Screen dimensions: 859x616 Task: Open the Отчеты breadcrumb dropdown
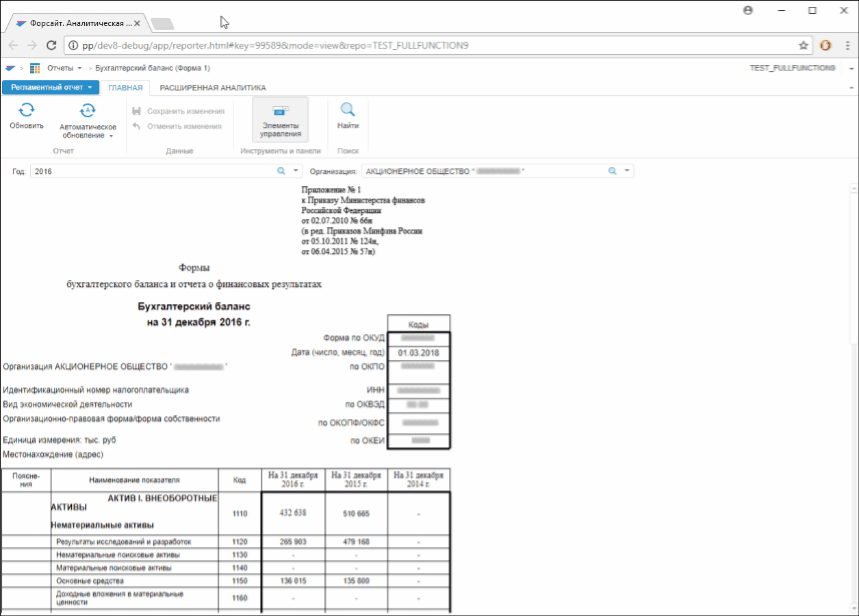pos(80,68)
